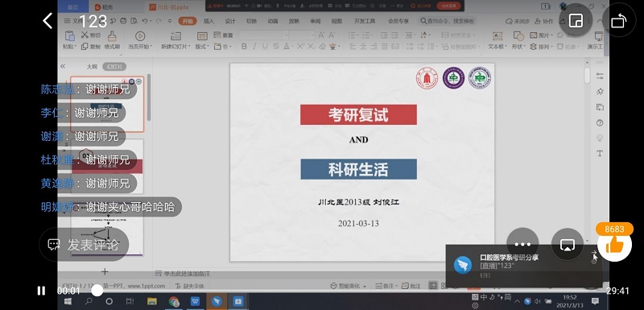Pause the video playback

41,291
